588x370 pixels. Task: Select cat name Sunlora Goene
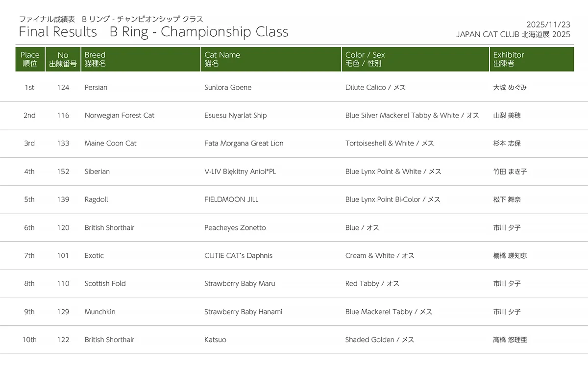point(228,87)
